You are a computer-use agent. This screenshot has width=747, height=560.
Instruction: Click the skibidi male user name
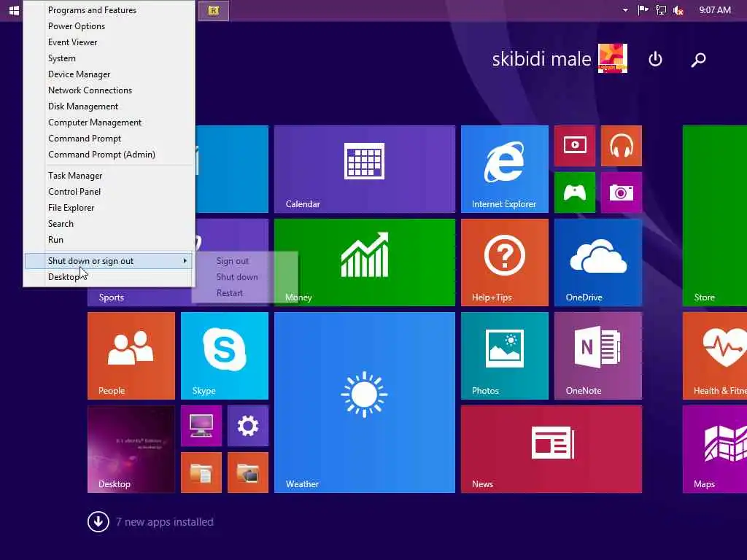tap(541, 59)
